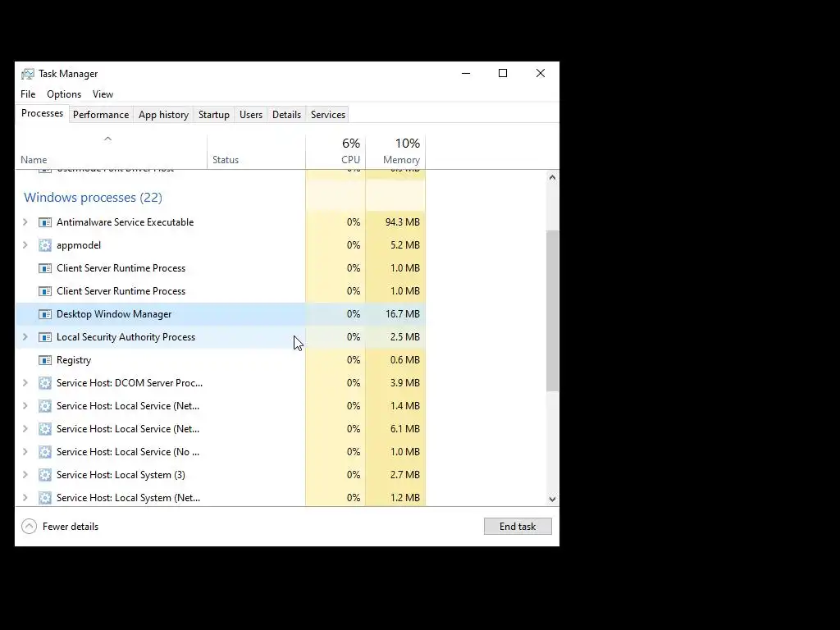Click the Desktop Window Manager process icon
Image resolution: width=840 pixels, height=630 pixels.
tap(45, 314)
